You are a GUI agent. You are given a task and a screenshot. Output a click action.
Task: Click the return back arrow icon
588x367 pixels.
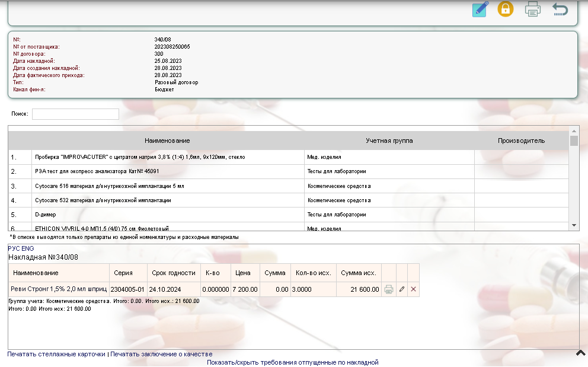click(560, 9)
